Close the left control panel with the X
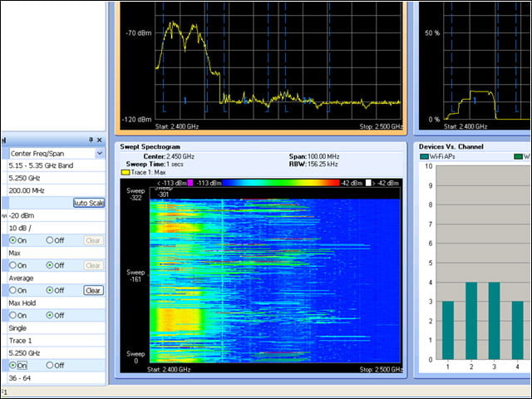The width and height of the screenshot is (532, 399). point(100,140)
